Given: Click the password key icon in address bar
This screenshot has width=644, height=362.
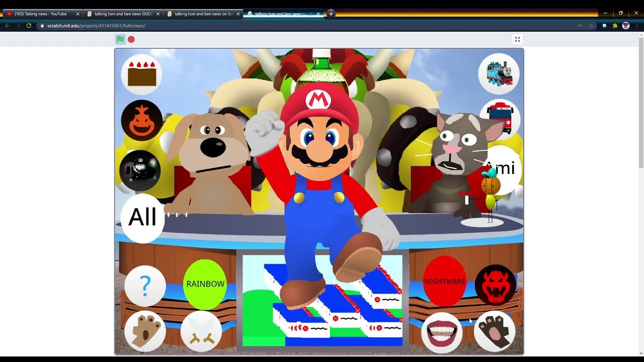Looking at the screenshot, I should click(580, 26).
